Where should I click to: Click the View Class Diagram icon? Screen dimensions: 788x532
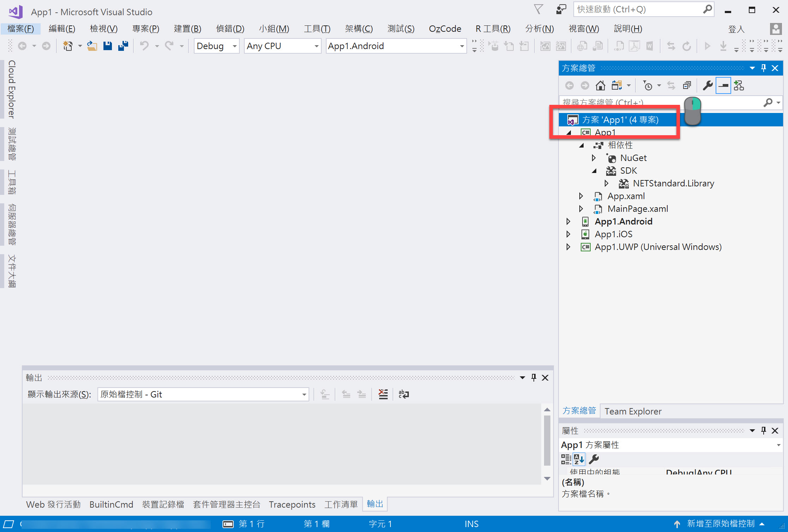point(739,86)
